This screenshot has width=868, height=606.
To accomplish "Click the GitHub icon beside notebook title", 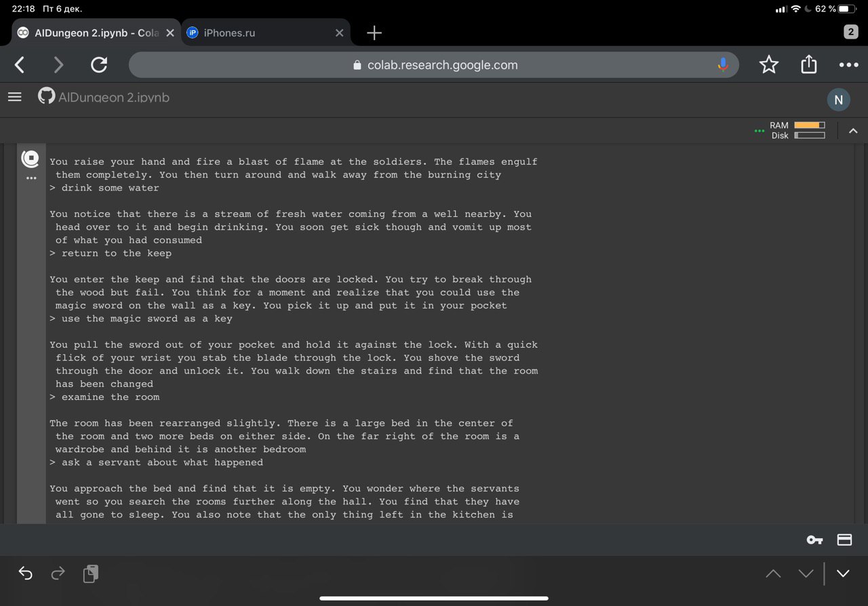I will pyautogui.click(x=46, y=96).
